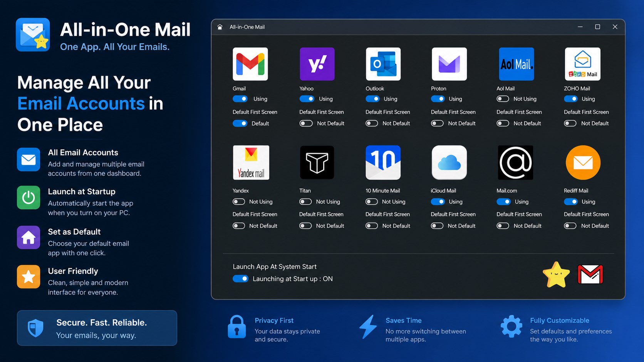The width and height of the screenshot is (644, 362).
Task: Open the iCloud Mail tile icon
Action: (449, 162)
